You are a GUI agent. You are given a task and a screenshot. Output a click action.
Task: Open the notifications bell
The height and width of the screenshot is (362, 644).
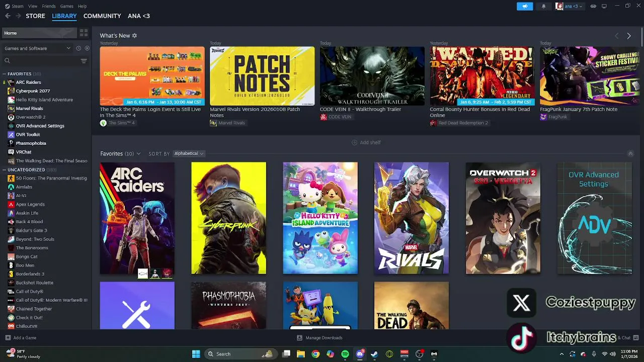[543, 6]
